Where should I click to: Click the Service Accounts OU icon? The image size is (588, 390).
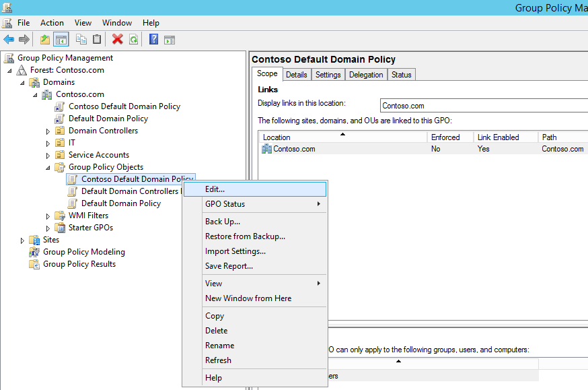point(60,155)
